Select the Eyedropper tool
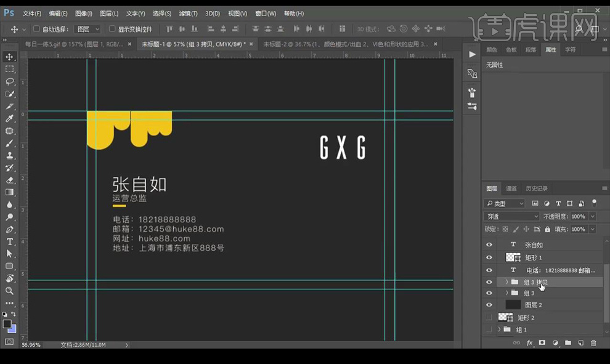Image resolution: width=610 pixels, height=364 pixels. click(9, 119)
